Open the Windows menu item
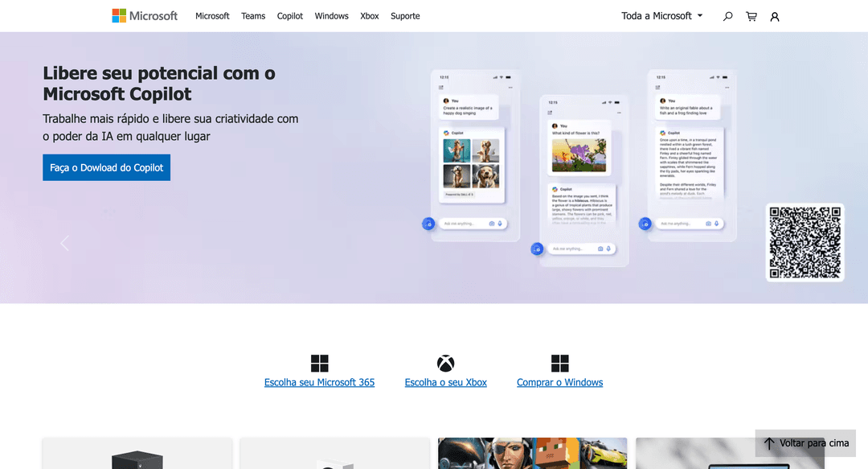The width and height of the screenshot is (868, 469). point(332,16)
